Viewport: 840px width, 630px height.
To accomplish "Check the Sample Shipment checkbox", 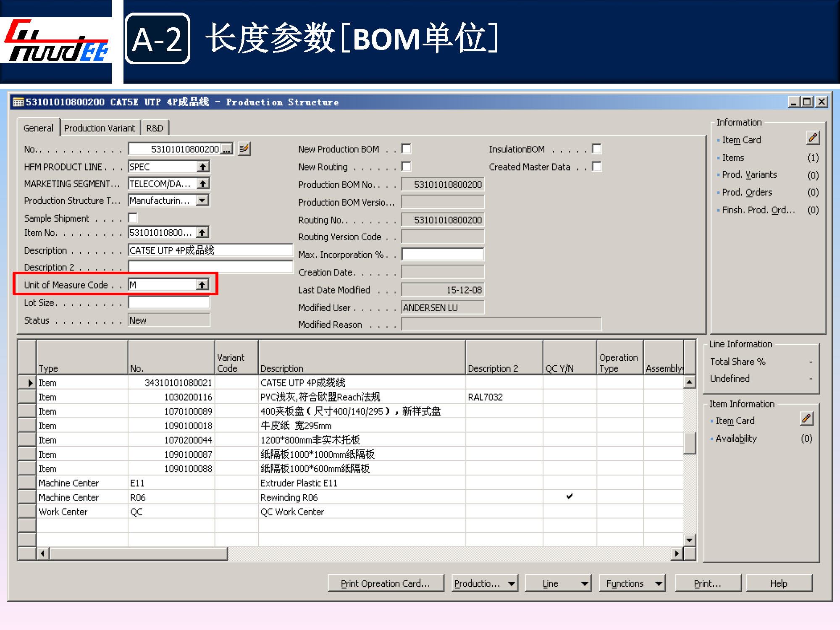I will point(133,218).
